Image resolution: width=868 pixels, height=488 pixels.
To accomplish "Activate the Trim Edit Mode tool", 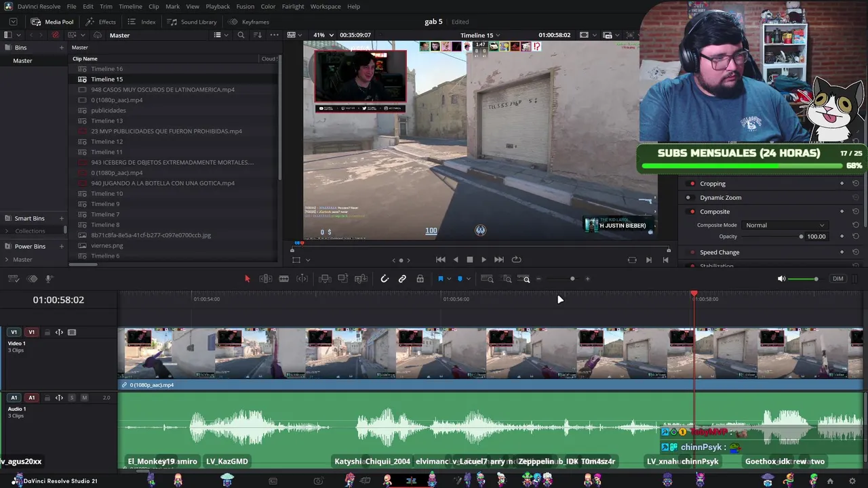I will (266, 279).
